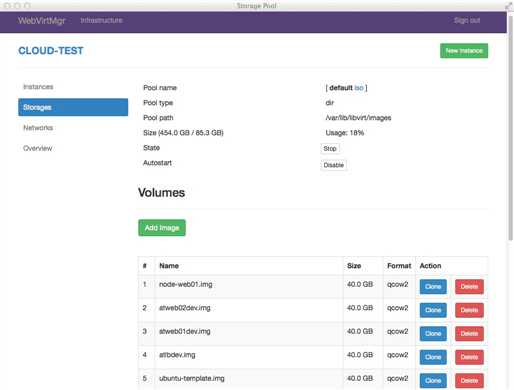Image resolution: width=514 pixels, height=390 pixels.
Task: Clone the atlbdev.img volume
Action: click(433, 357)
